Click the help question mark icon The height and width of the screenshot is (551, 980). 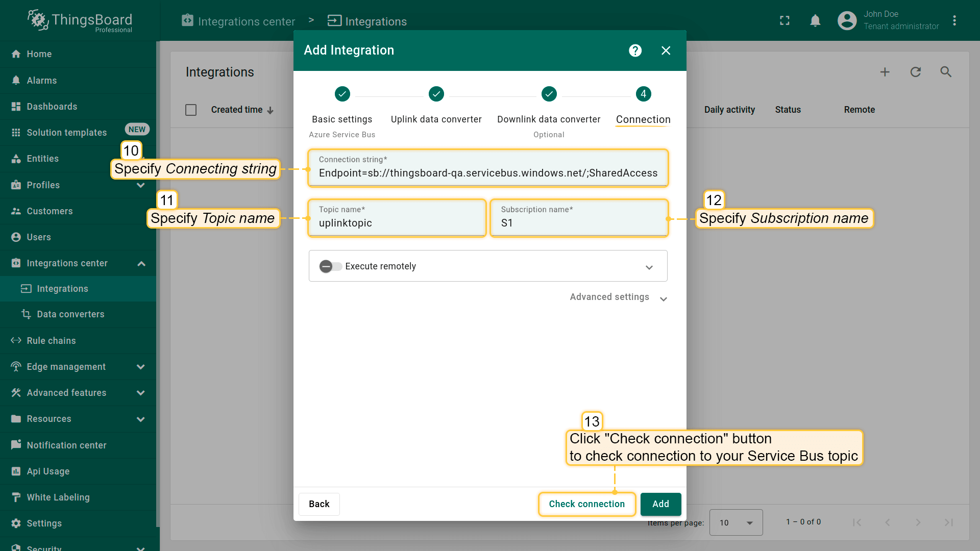pyautogui.click(x=635, y=51)
